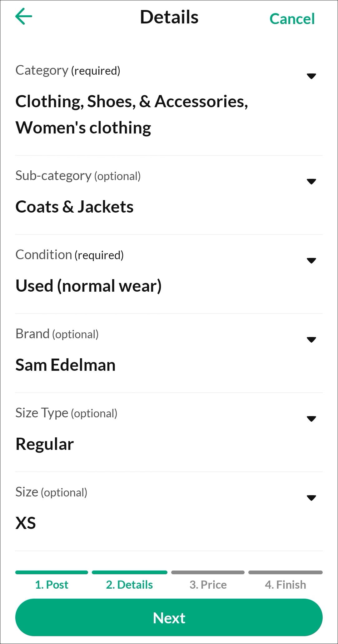The image size is (338, 644).
Task: Switch to the 4. Finish step
Action: (x=286, y=585)
